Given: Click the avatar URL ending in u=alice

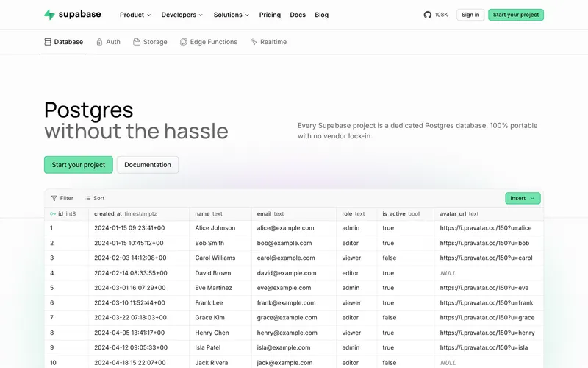Looking at the screenshot, I should click(489, 228).
